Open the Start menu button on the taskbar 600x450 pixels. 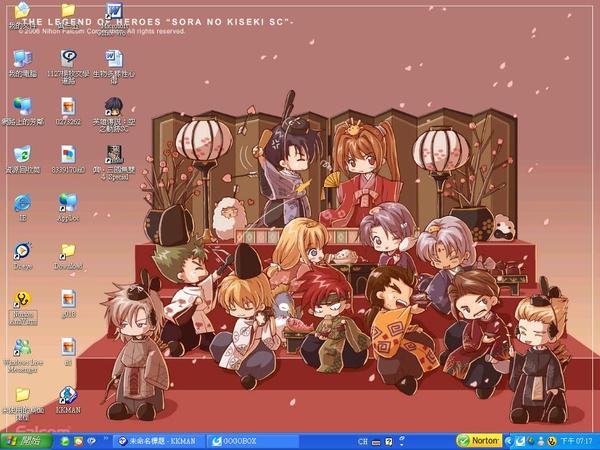26,441
